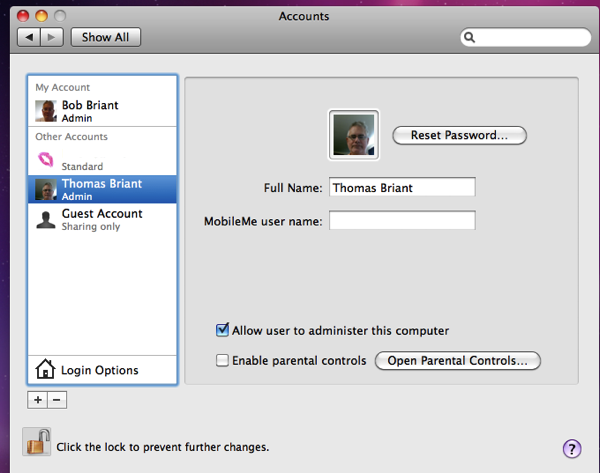Image resolution: width=600 pixels, height=473 pixels.
Task: Click the MobileMe user name field
Action: [402, 220]
